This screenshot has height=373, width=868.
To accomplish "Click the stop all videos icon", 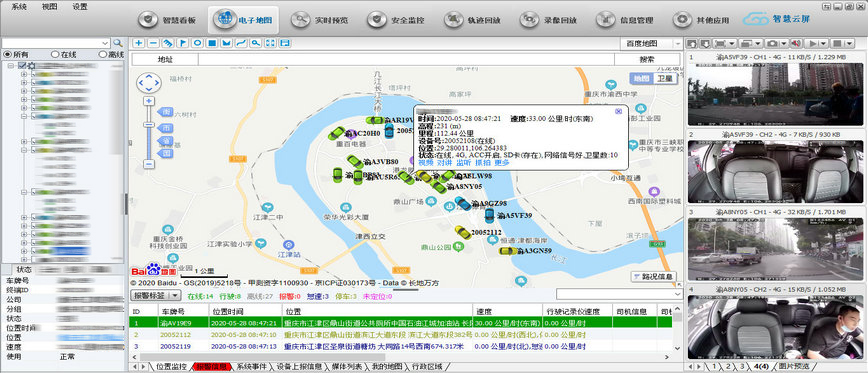I will coord(837,43).
